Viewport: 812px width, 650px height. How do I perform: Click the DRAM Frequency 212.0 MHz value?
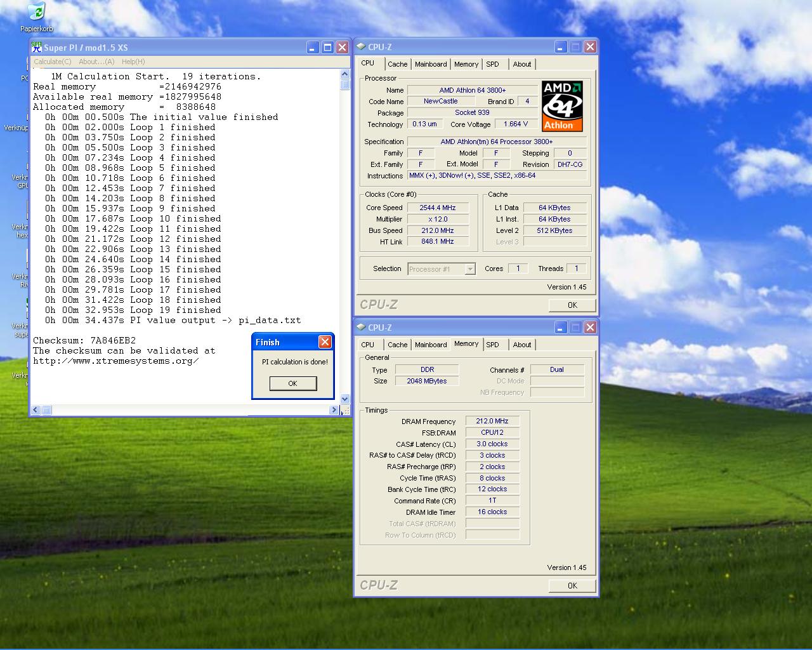(492, 421)
